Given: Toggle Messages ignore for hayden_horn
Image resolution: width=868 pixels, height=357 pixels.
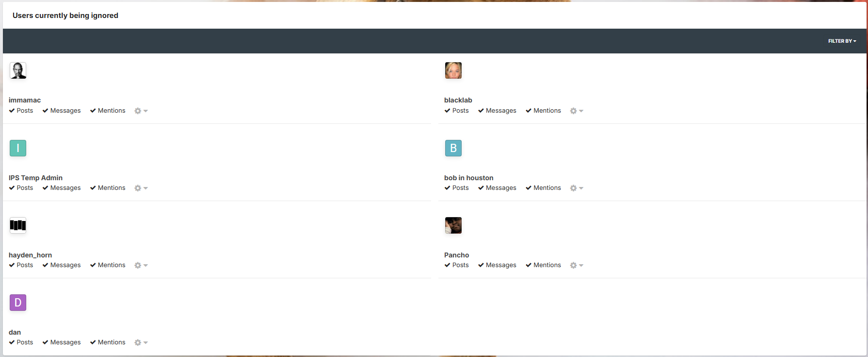Looking at the screenshot, I should pos(62,265).
